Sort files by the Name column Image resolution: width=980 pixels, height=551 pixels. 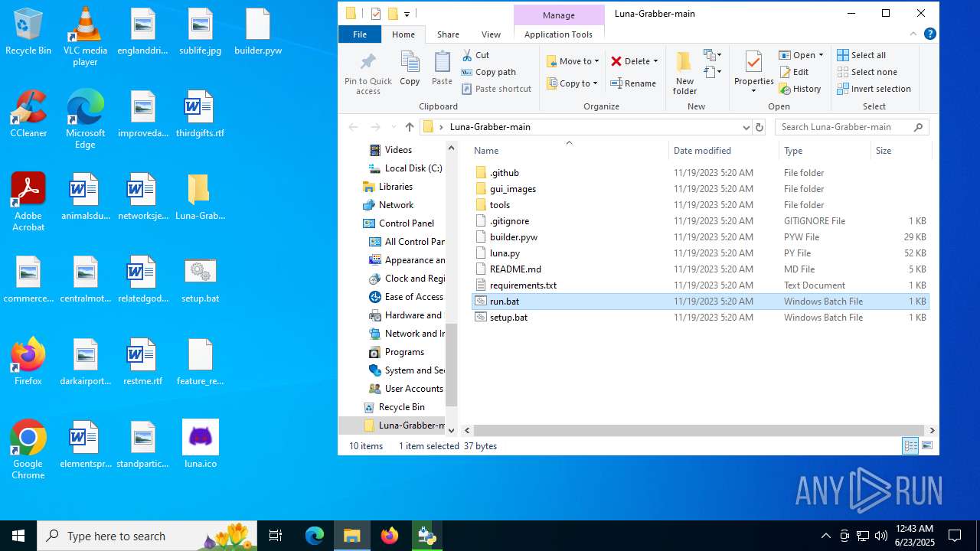click(x=568, y=151)
